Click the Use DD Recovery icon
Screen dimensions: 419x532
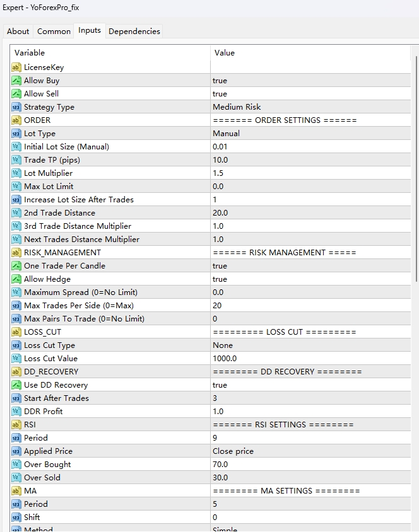[16, 385]
